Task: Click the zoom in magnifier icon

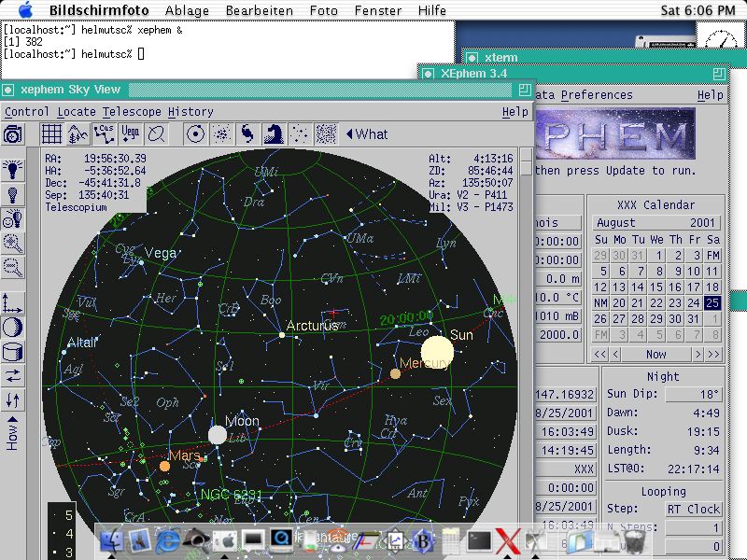Action: click(x=13, y=244)
